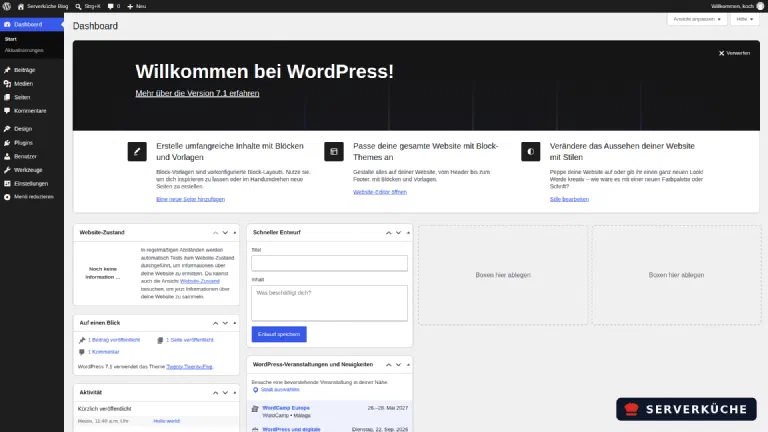Move Aktivität box up
Viewport: 768px width, 432px height.
click(x=216, y=393)
